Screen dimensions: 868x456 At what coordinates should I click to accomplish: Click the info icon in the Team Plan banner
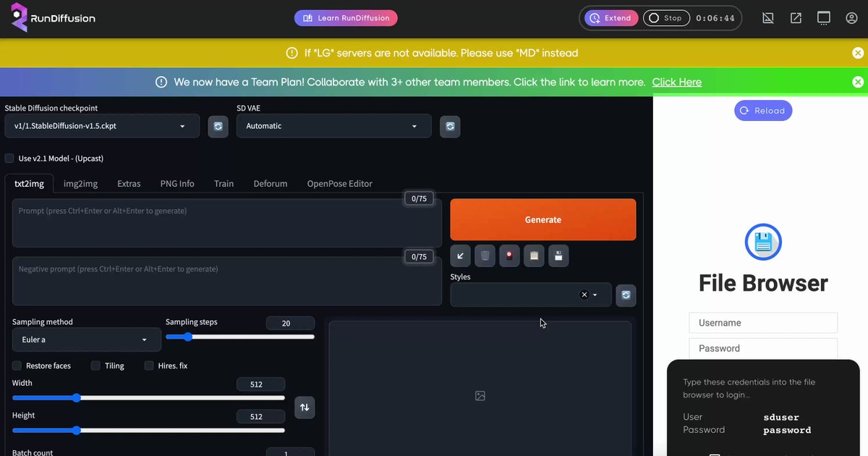[x=161, y=82]
